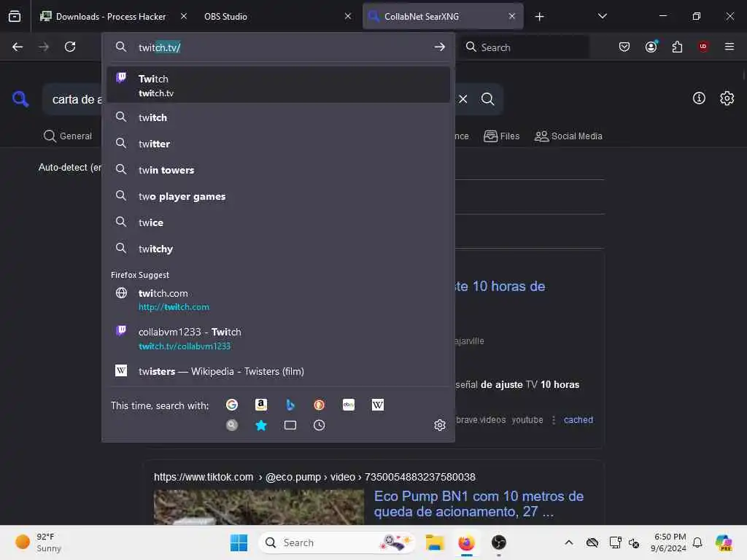The width and height of the screenshot is (747, 560).
Task: Open the cached link of first result
Action: click(x=578, y=419)
